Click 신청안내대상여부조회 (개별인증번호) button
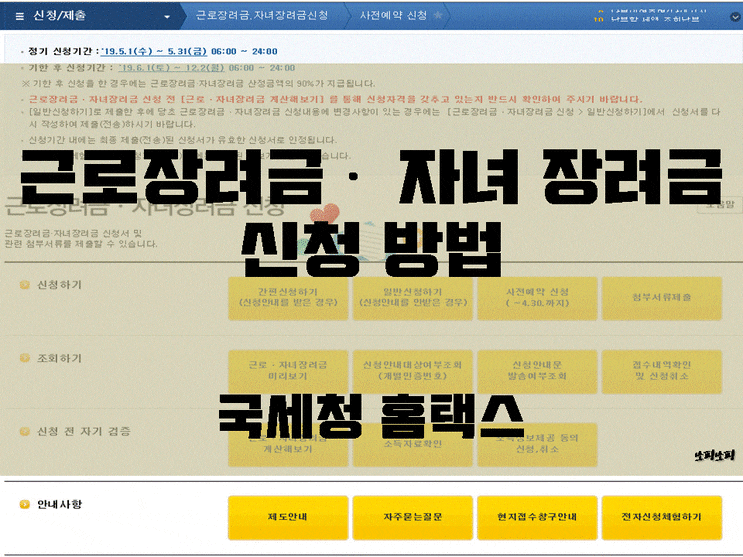Screen dimensions: 743x557 pos(413,371)
